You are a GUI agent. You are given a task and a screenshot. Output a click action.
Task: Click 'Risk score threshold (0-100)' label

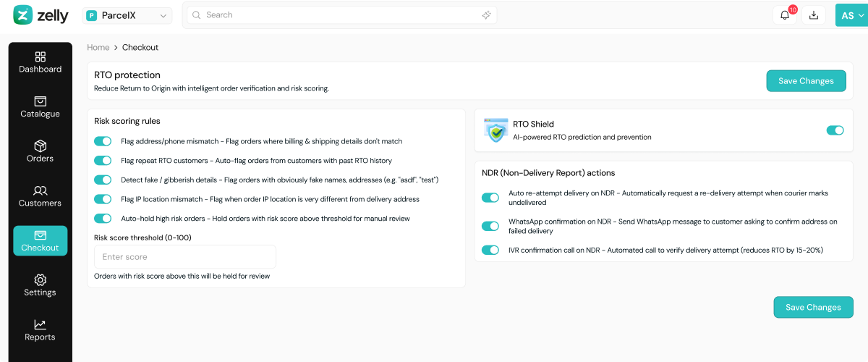[142, 237]
